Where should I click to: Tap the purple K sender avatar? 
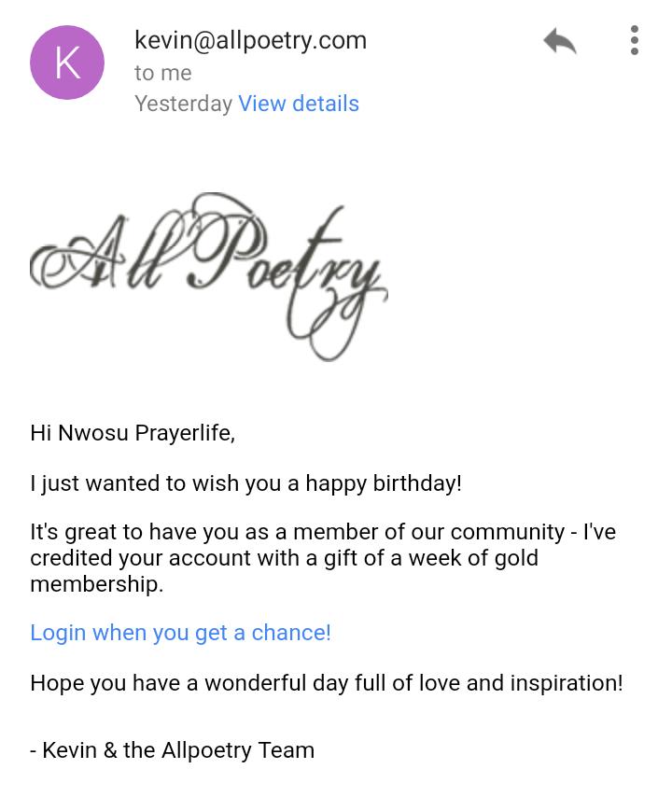67,63
